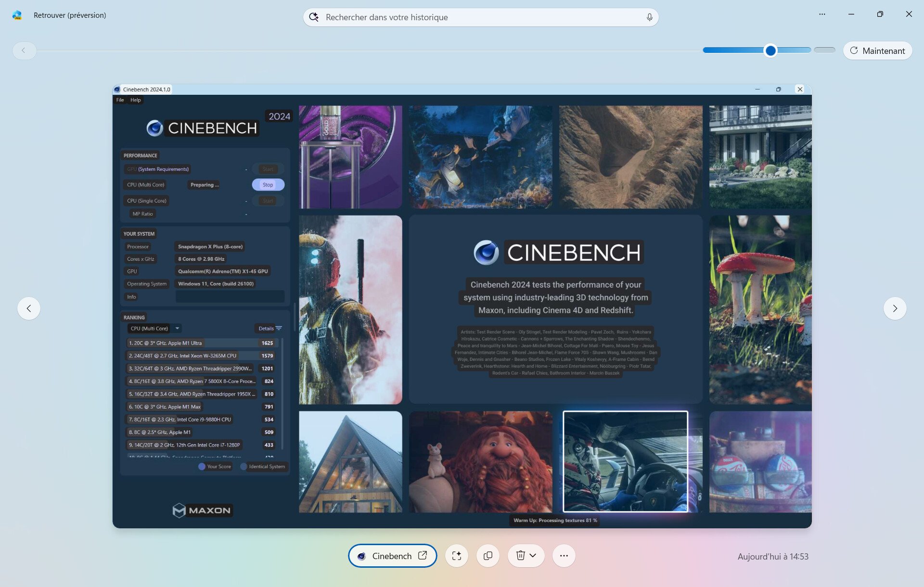The image size is (924, 587).
Task: Click the timeline back chevron button
Action: point(24,51)
